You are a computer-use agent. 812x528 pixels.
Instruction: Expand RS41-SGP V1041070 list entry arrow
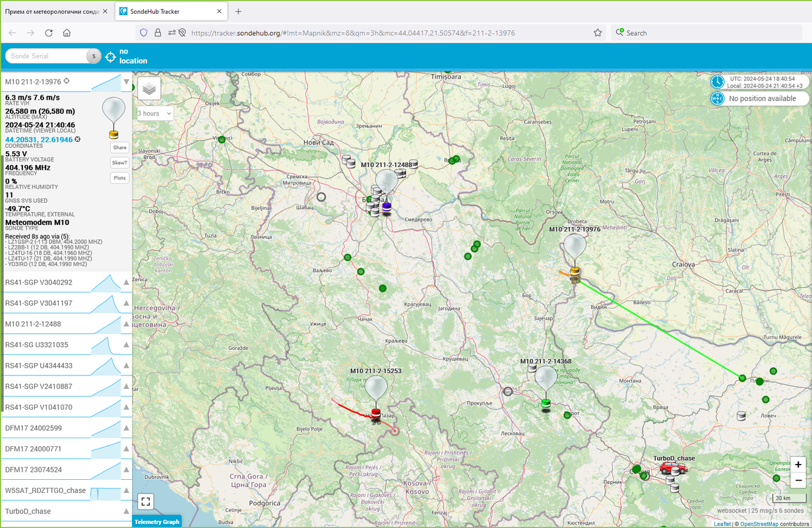click(126, 407)
